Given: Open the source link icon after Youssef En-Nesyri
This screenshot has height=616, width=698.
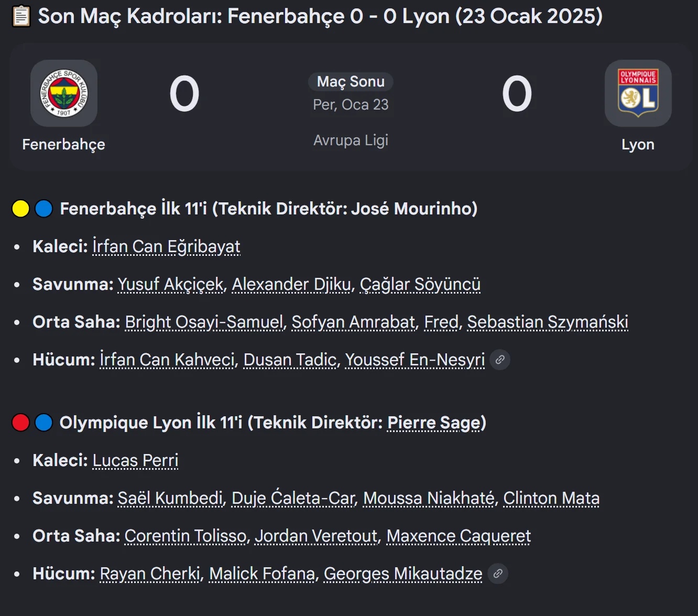Looking at the screenshot, I should (500, 360).
